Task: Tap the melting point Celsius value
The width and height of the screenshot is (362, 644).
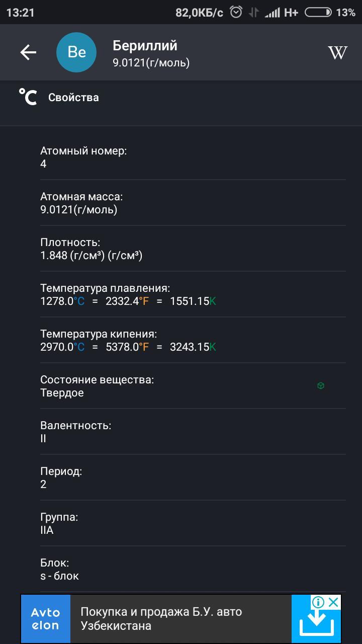Action: 62,301
